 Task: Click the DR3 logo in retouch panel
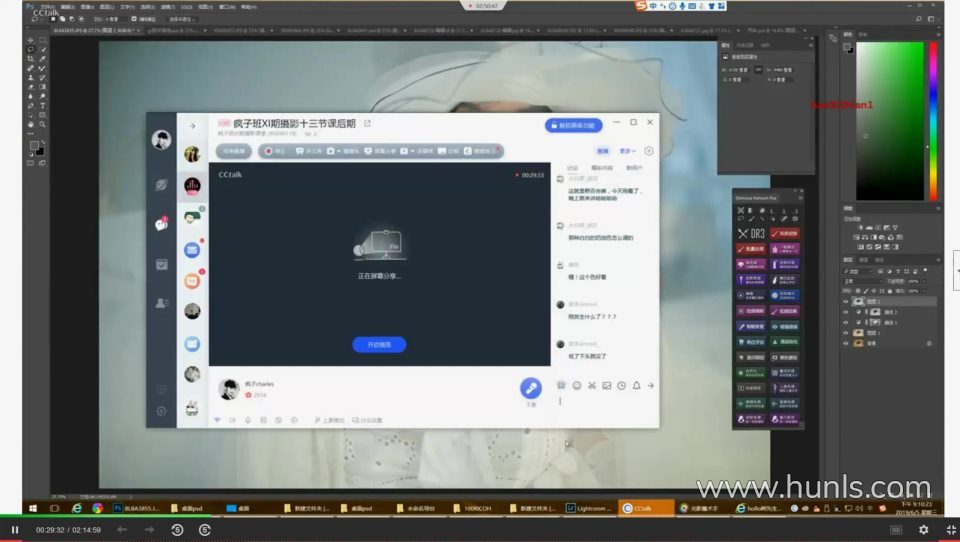(751, 233)
